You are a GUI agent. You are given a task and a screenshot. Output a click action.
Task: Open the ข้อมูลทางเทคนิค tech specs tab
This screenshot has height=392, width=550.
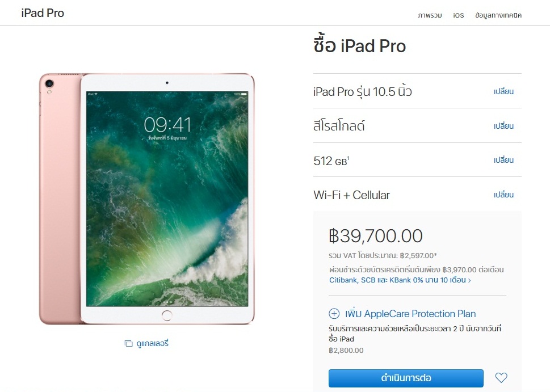498,15
